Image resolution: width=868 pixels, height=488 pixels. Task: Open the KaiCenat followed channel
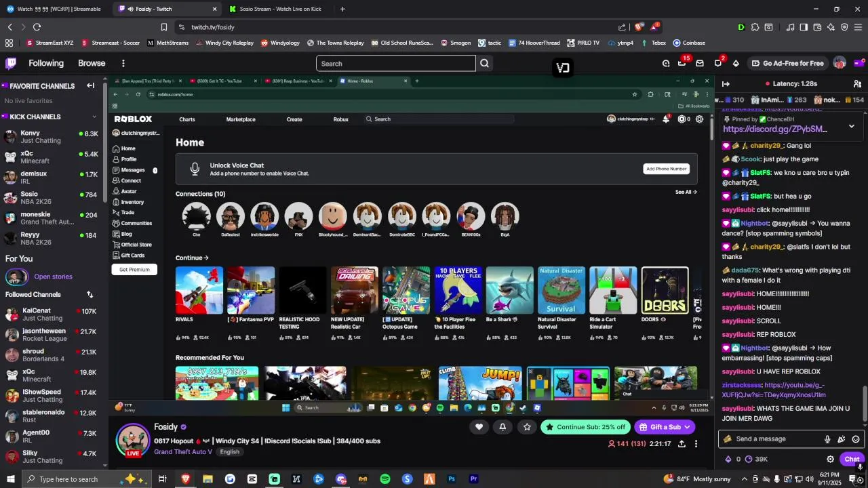[x=52, y=314]
